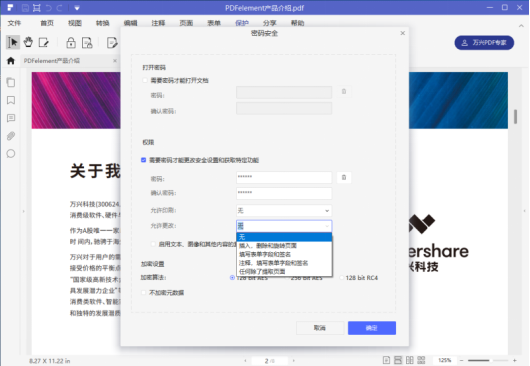
Task: Select the 128 bit RC4 radio button
Action: point(342,278)
